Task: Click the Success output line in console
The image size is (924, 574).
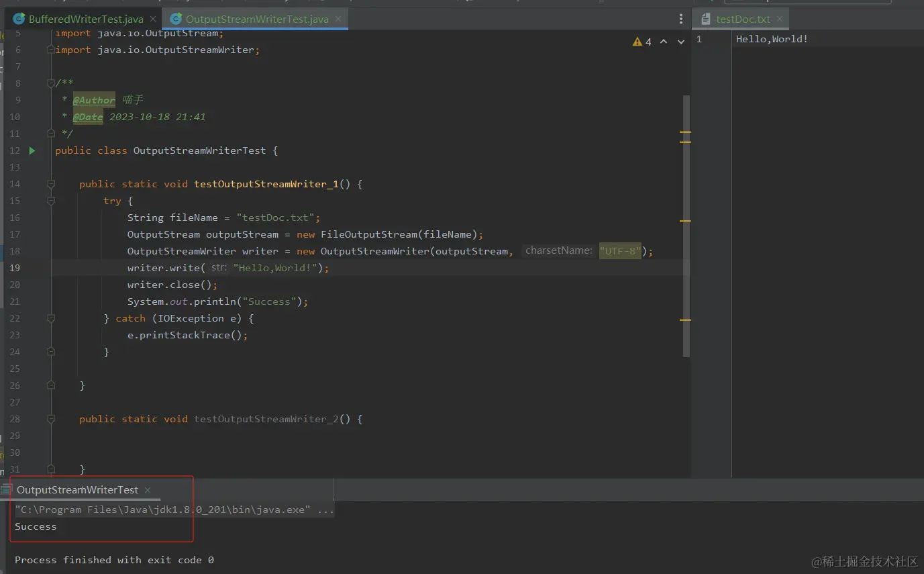Action: coord(36,526)
